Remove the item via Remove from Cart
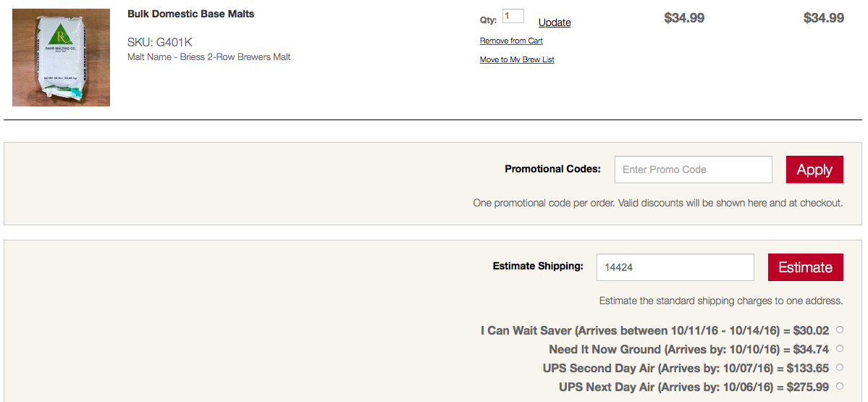Viewport: 868px width, 402px height. click(x=511, y=41)
